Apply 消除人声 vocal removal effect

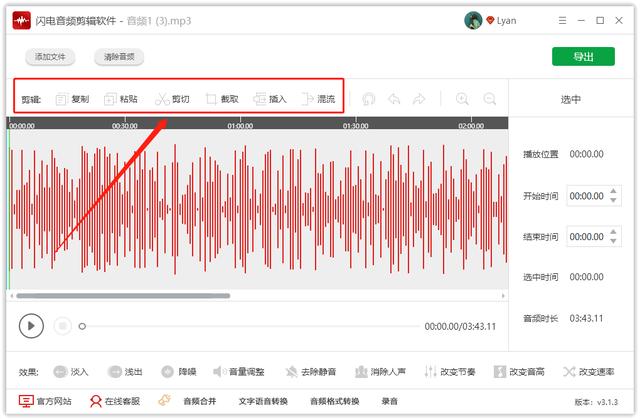pyautogui.click(x=380, y=372)
